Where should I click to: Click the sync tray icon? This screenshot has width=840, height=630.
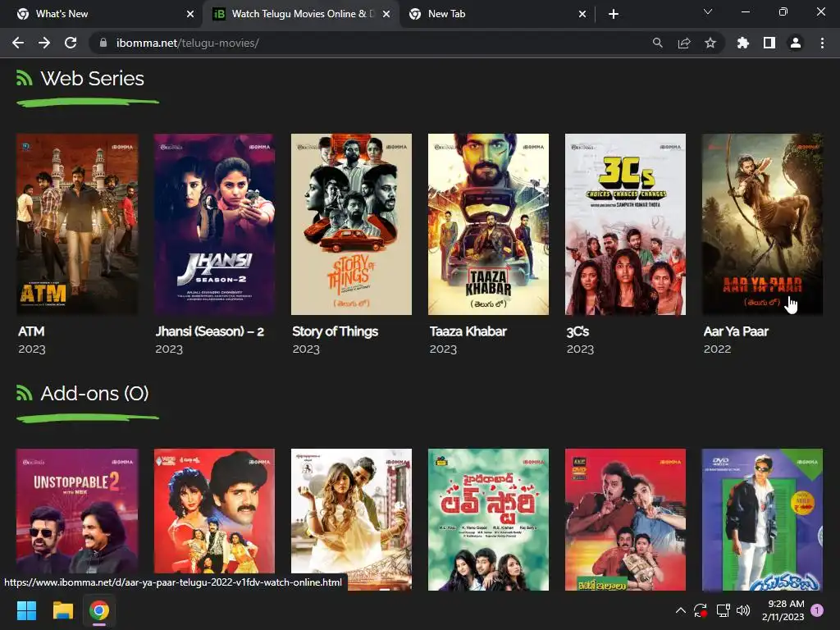(701, 610)
